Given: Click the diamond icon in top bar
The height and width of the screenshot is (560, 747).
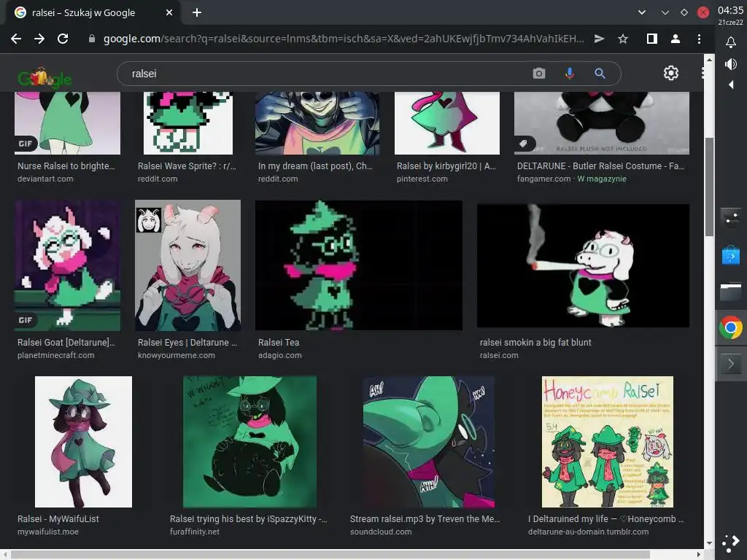Looking at the screenshot, I should (684, 12).
